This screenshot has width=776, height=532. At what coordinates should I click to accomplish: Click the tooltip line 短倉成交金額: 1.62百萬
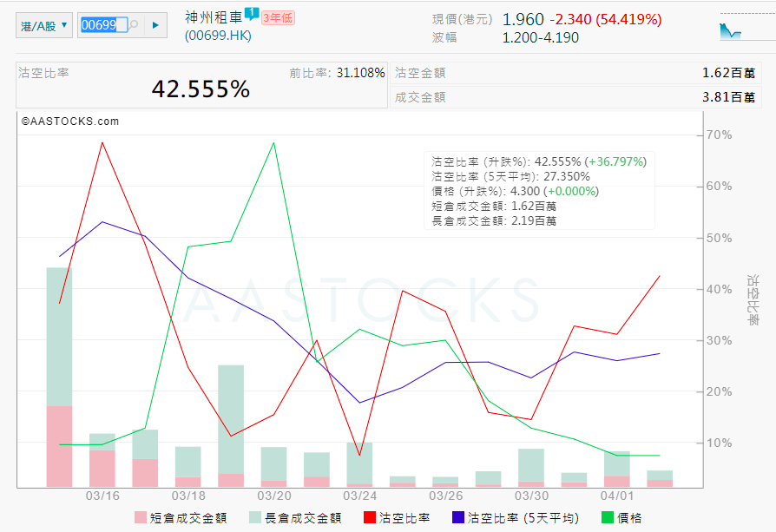(493, 207)
